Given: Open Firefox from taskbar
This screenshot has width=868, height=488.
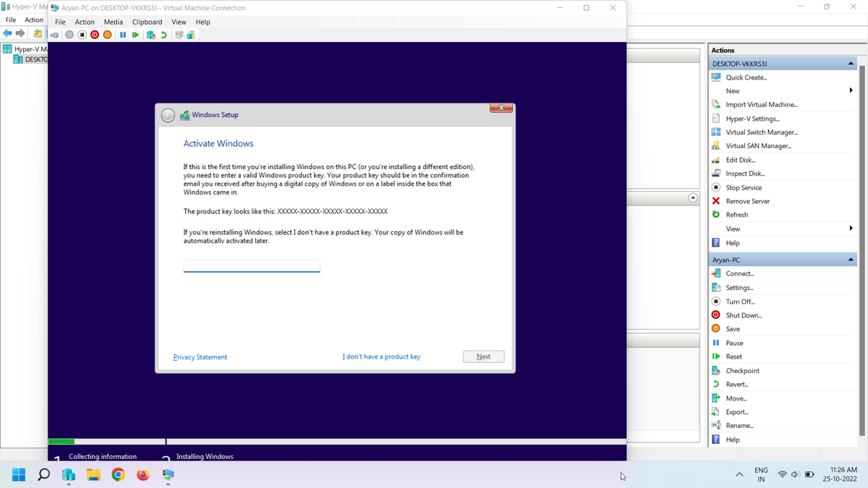Looking at the screenshot, I should (142, 475).
